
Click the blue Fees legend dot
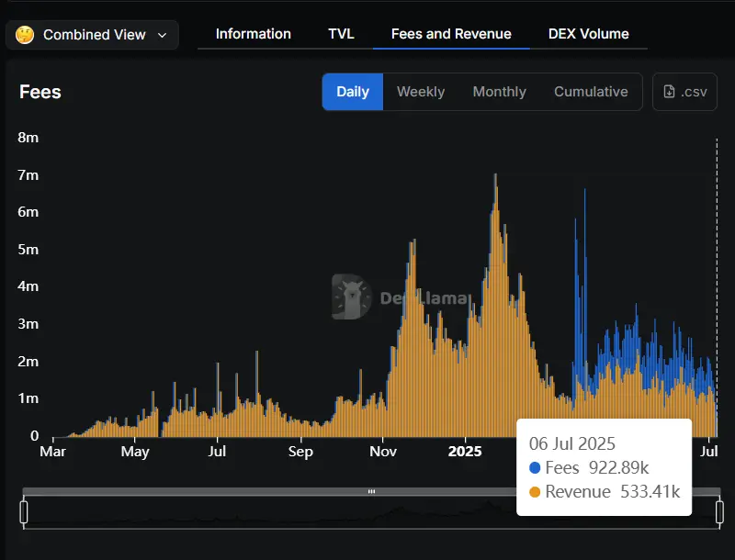(535, 467)
